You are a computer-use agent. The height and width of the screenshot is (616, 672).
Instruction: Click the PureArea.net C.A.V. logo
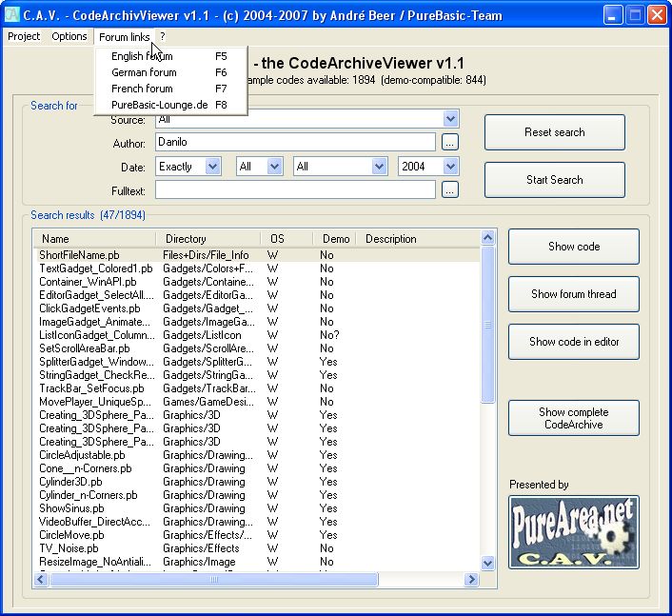[x=574, y=531]
